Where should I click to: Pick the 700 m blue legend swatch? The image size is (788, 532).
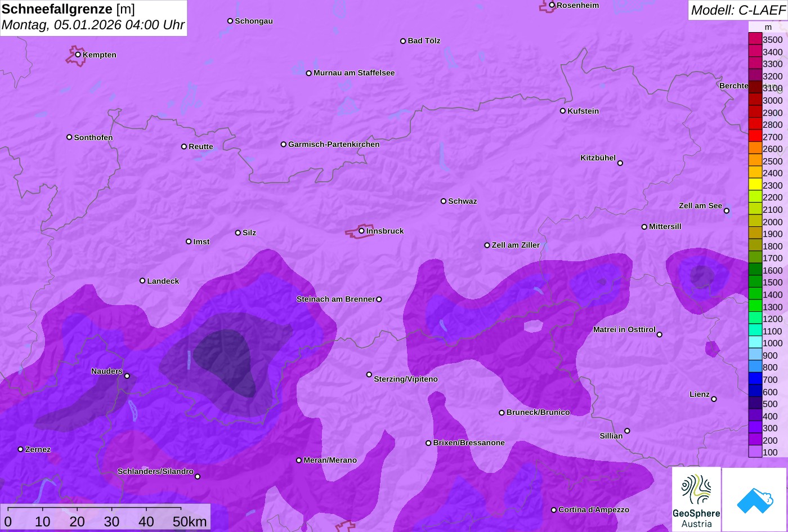(755, 379)
